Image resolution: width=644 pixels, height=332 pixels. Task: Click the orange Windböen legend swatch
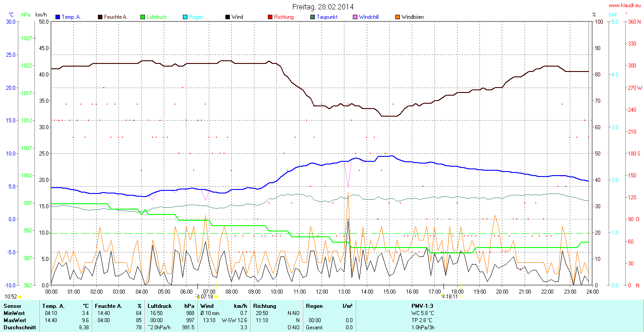[398, 17]
